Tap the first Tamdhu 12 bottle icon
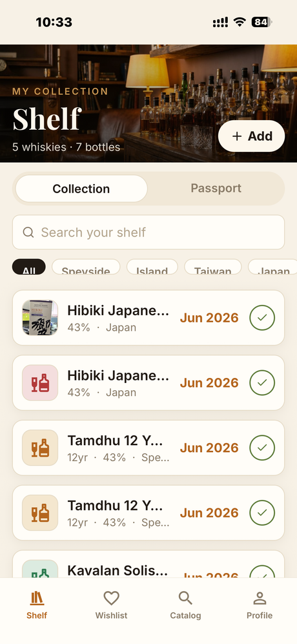Screen dimensions: 297x644 (x=40, y=448)
